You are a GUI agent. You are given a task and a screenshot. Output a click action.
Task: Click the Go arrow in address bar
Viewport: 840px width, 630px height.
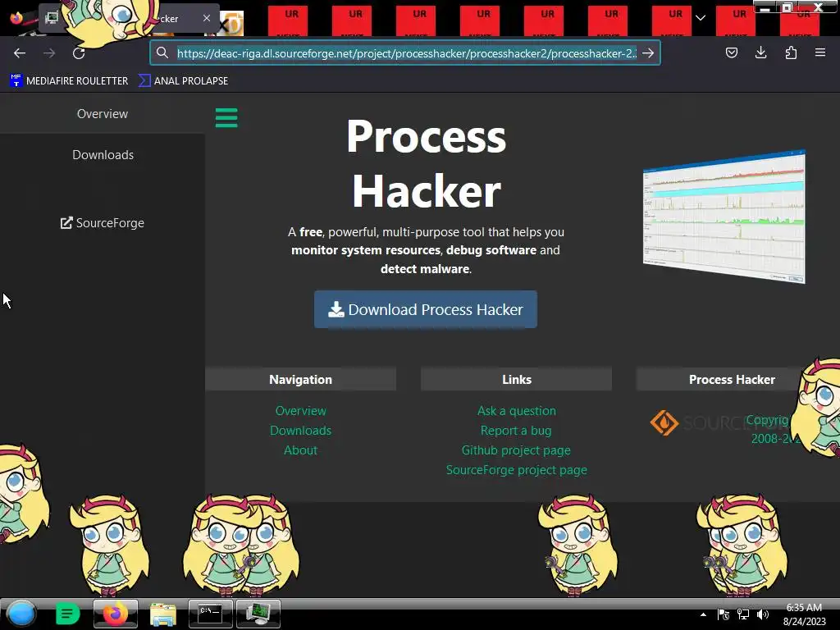click(648, 53)
